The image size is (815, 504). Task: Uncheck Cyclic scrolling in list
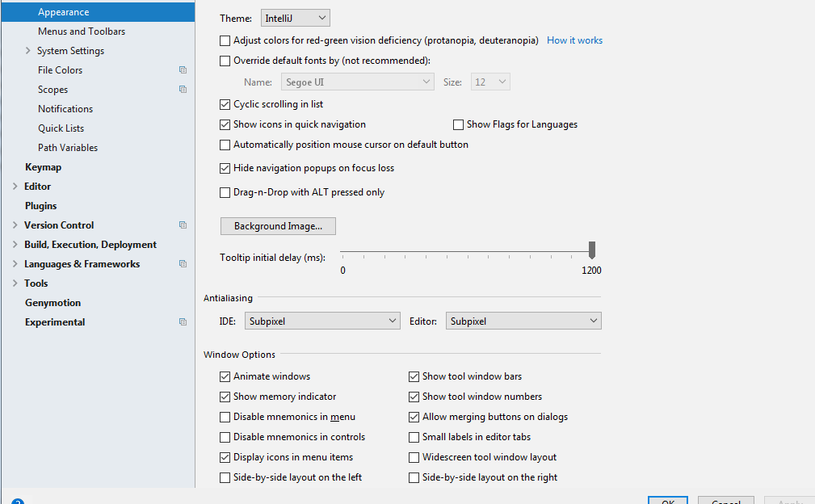tap(225, 104)
